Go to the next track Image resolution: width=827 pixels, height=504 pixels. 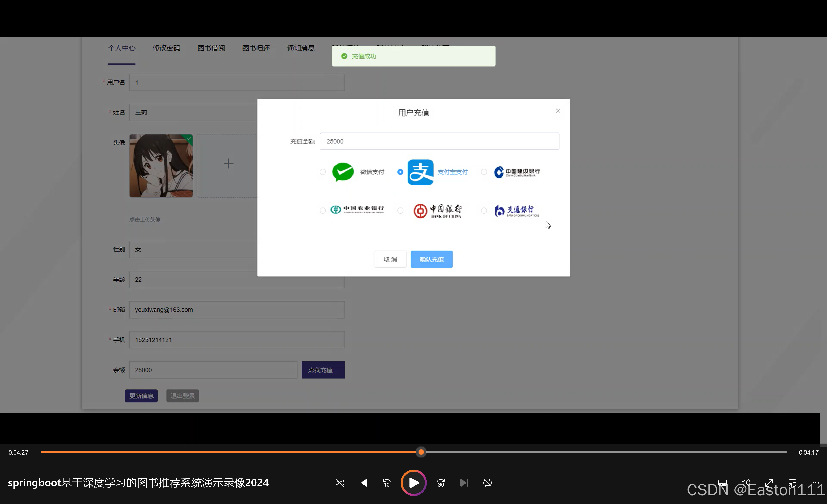(x=464, y=483)
